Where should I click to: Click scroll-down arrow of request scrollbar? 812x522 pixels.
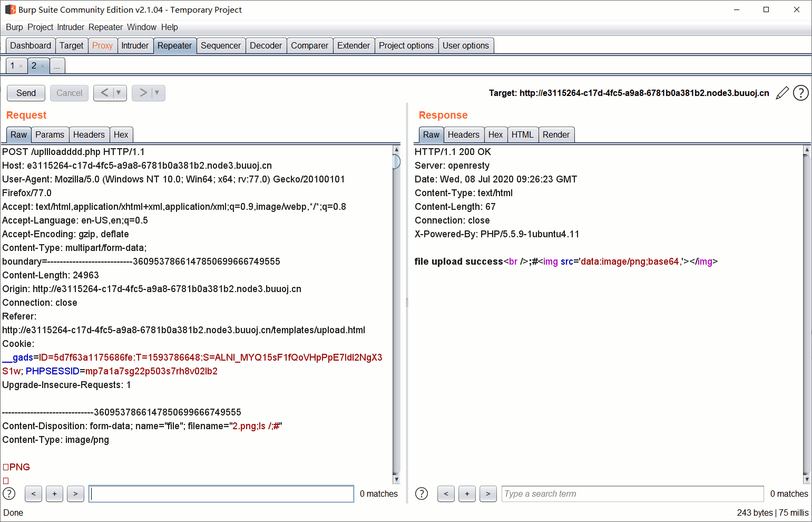point(396,479)
